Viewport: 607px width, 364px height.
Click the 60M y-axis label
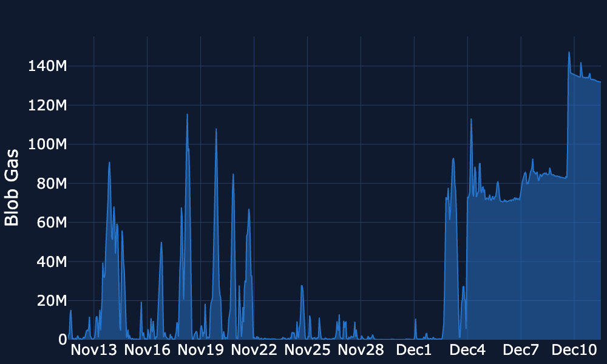[x=52, y=223]
